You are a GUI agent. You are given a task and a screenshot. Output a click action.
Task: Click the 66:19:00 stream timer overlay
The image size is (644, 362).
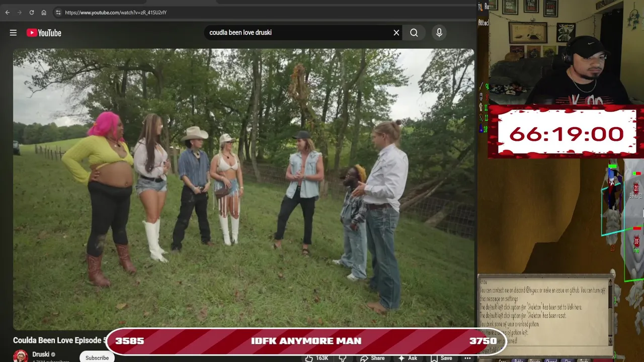pos(567,134)
